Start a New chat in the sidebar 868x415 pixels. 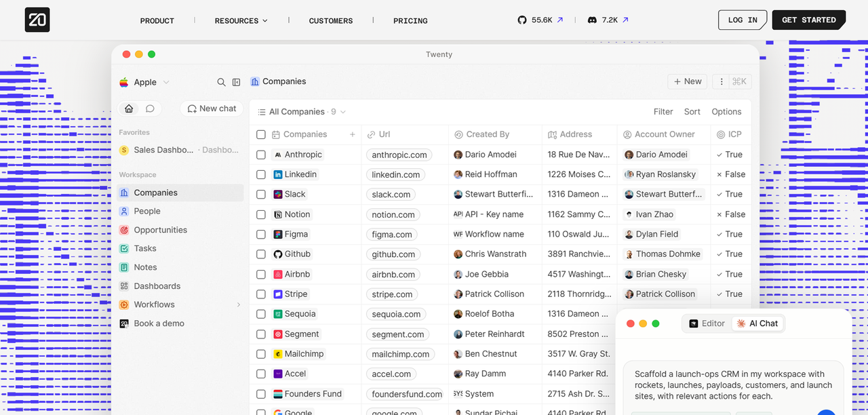click(x=212, y=108)
